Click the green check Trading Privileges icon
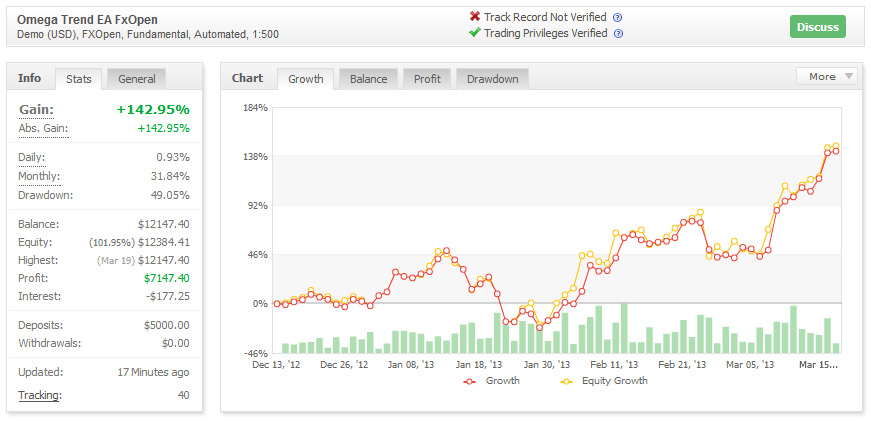Image resolution: width=871 pixels, height=421 pixels. coord(475,33)
